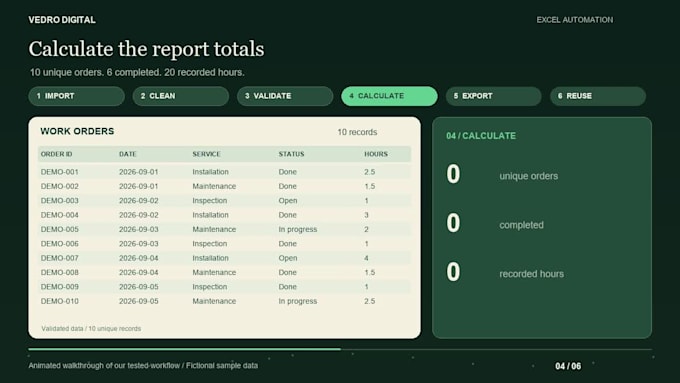Click the 10 unique orders subtitle line

click(137, 72)
